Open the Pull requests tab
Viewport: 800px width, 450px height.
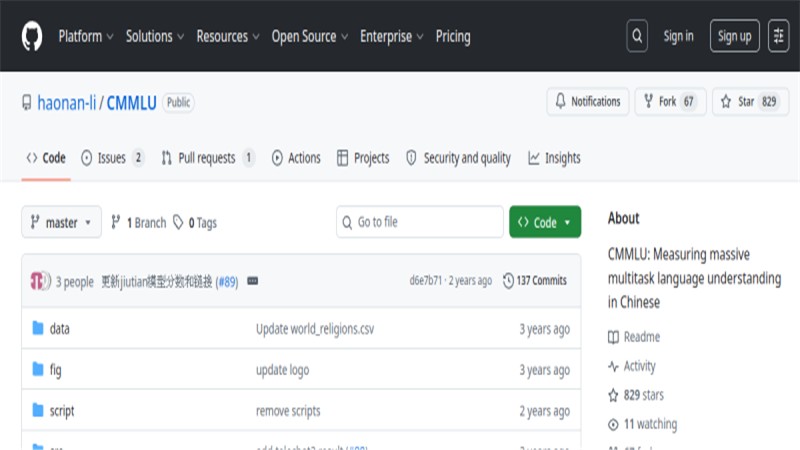click(x=207, y=158)
